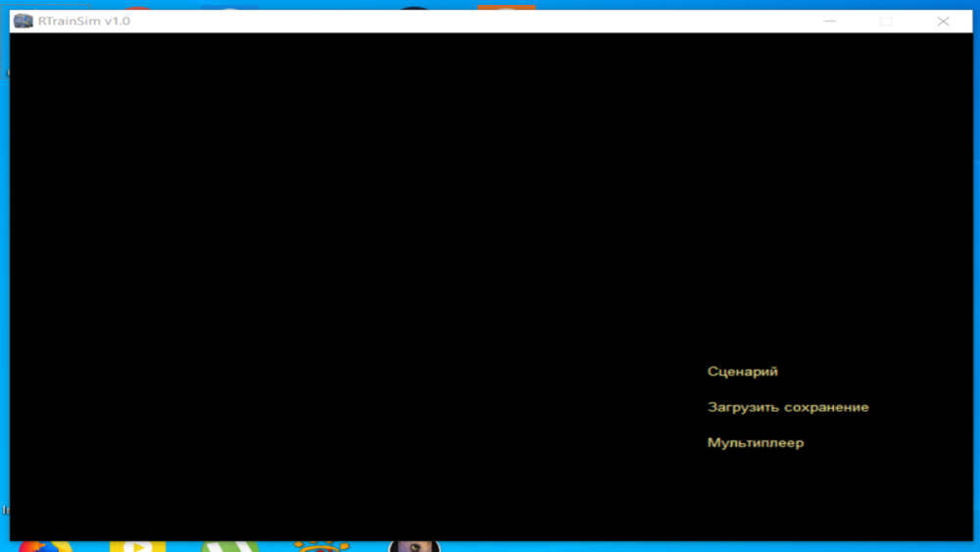
Task: Click the orange square icon above the title bar
Action: [x=507, y=7]
